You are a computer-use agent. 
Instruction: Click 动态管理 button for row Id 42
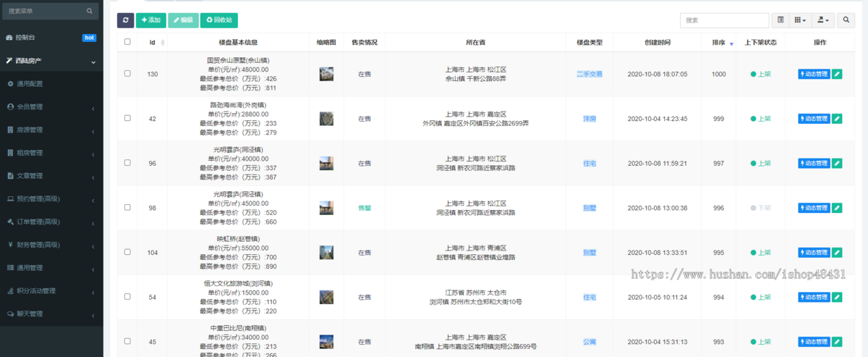pyautogui.click(x=814, y=119)
